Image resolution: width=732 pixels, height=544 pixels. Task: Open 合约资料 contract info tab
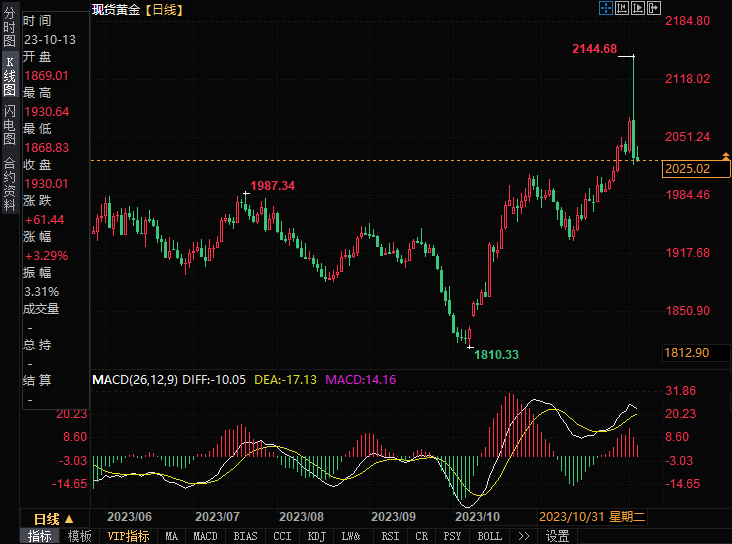tap(9, 177)
